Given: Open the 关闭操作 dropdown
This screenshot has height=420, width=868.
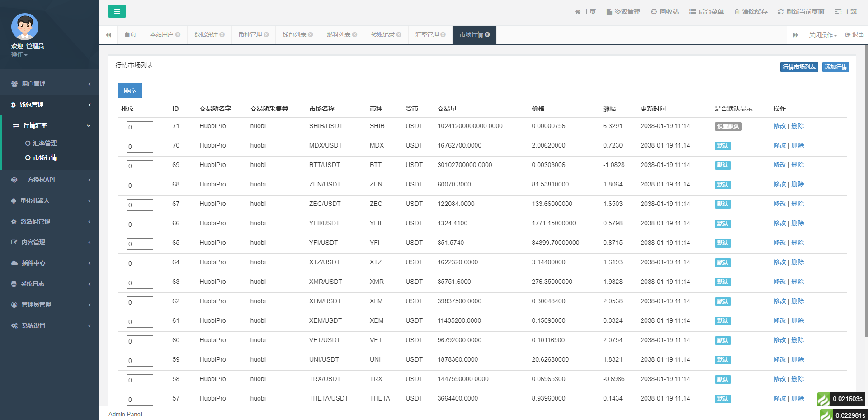Looking at the screenshot, I should point(821,34).
